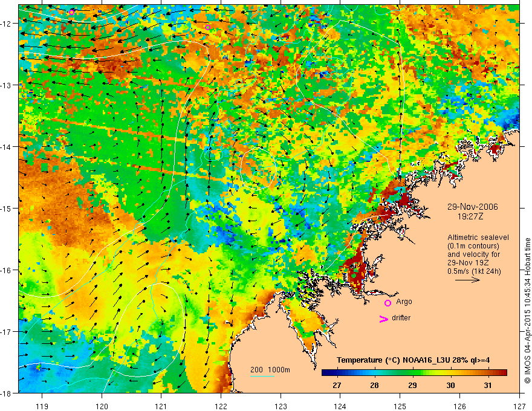The height and width of the screenshot is (411, 532).
Task: Click the longitude axis label 120
Action: [102, 406]
